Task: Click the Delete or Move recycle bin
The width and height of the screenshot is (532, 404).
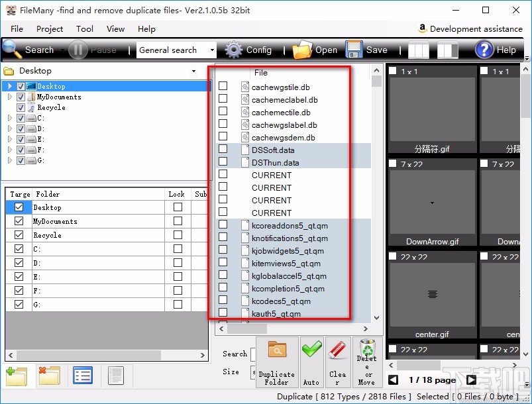Action: pos(366,362)
